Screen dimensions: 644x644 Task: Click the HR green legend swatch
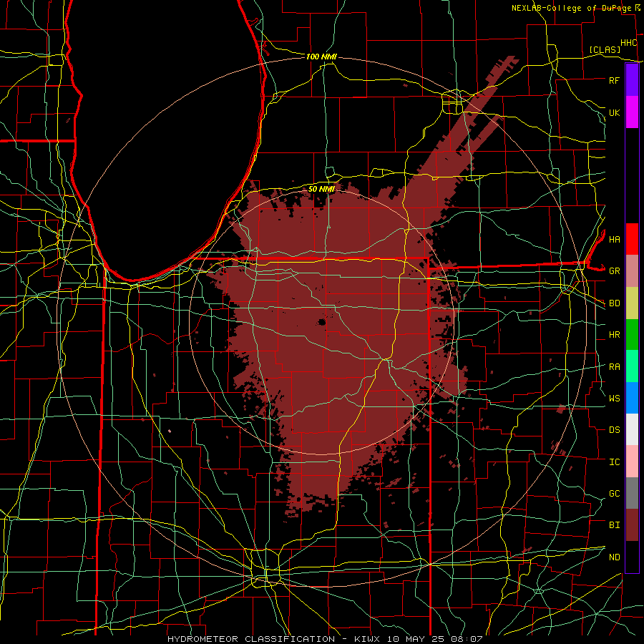tap(632, 334)
